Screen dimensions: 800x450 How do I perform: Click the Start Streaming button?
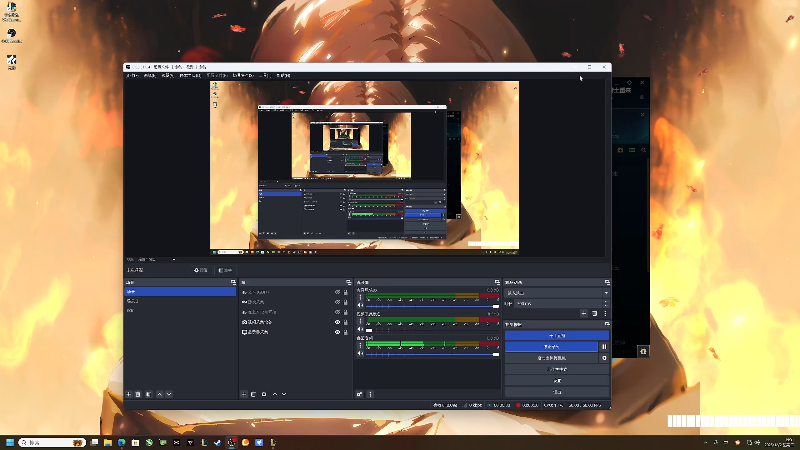[x=557, y=336]
